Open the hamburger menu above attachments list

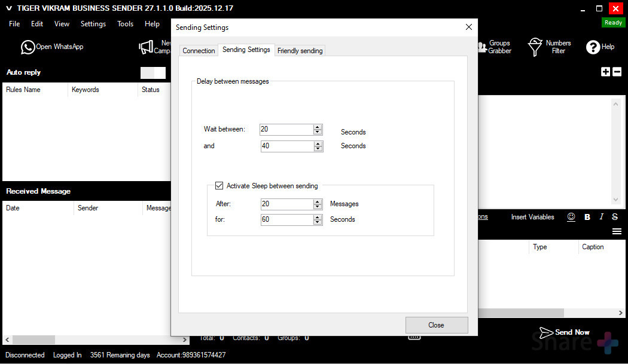(617, 231)
